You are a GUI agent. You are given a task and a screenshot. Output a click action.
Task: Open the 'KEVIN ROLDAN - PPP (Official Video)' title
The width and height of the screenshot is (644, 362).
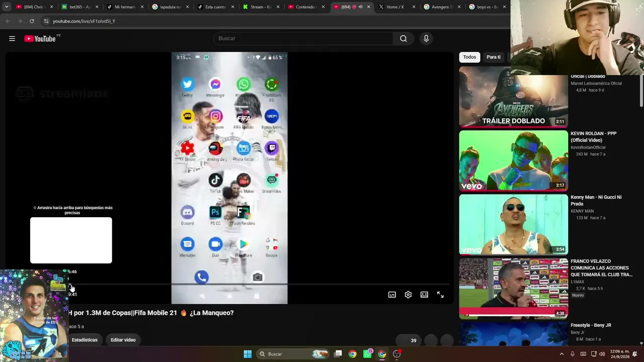[593, 137]
